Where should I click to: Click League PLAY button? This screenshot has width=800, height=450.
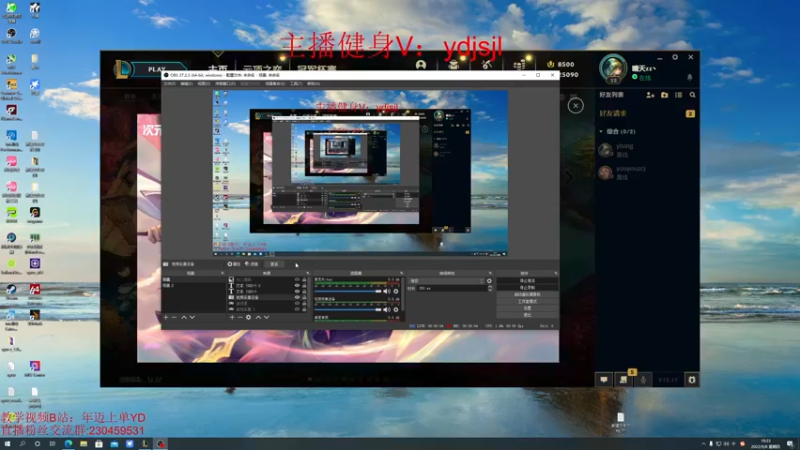click(157, 69)
